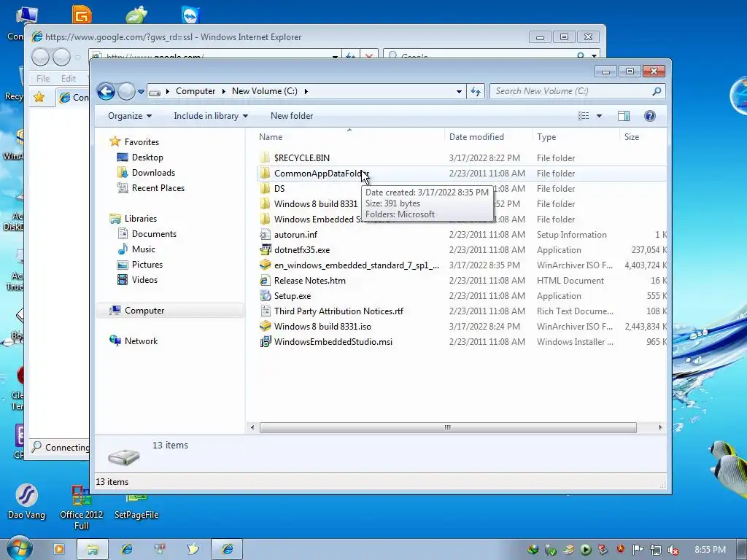
Task: Click the Forward arrow in Explorer
Action: click(126, 91)
